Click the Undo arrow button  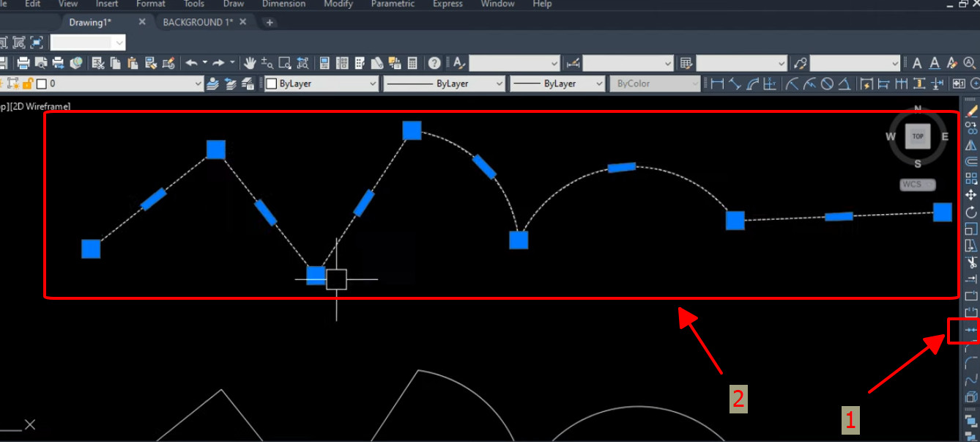[x=191, y=63]
